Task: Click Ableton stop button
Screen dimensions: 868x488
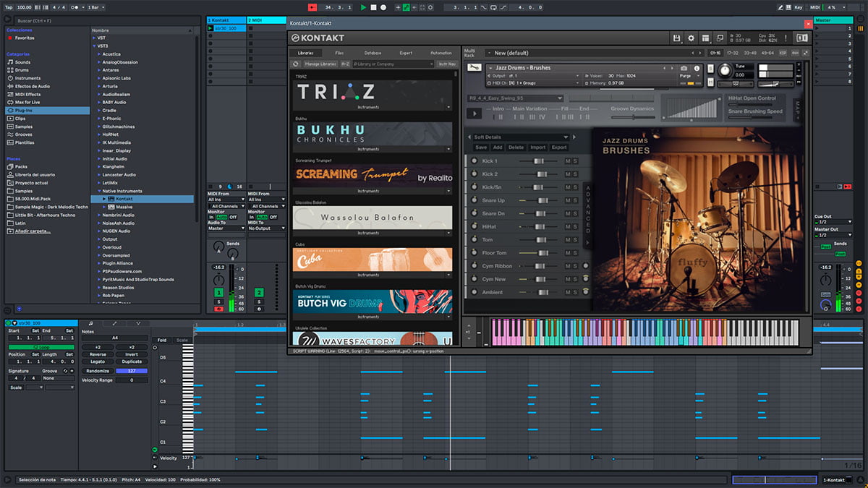Action: point(373,7)
